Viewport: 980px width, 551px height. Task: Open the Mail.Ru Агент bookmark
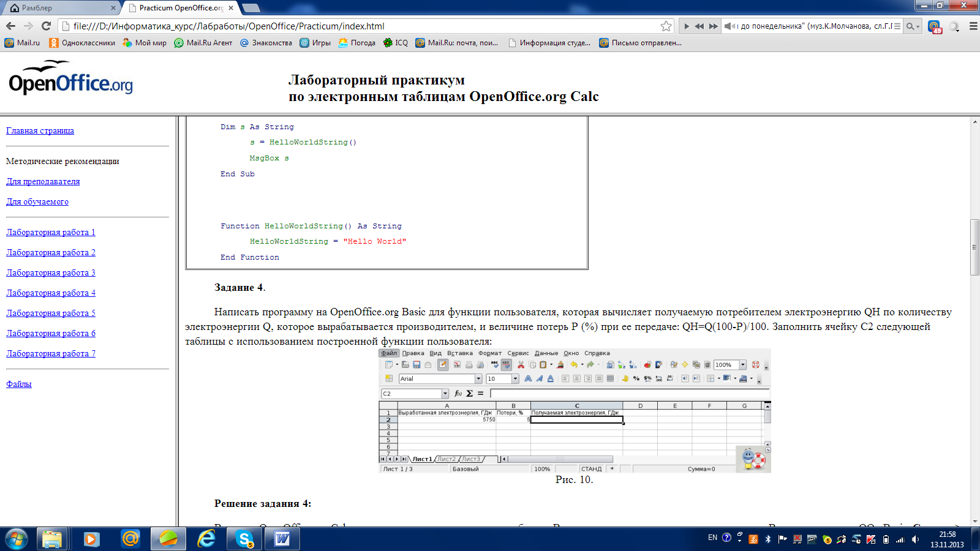pyautogui.click(x=203, y=43)
